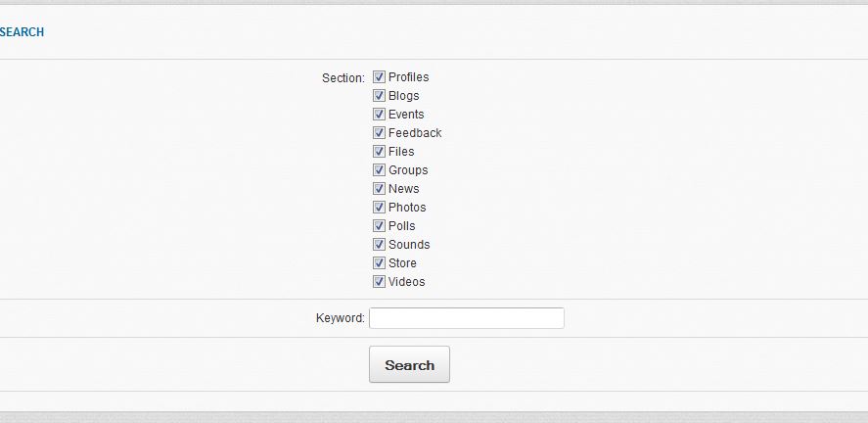
Task: Click the Feedback label text
Action: 415,133
